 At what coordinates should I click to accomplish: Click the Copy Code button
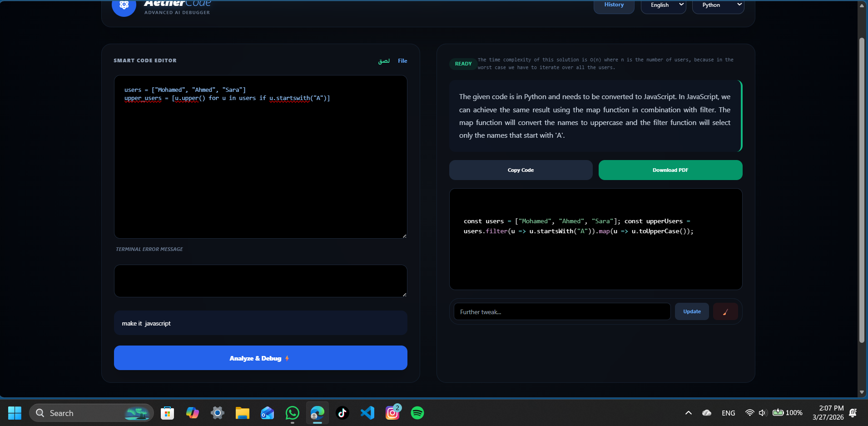tap(521, 170)
